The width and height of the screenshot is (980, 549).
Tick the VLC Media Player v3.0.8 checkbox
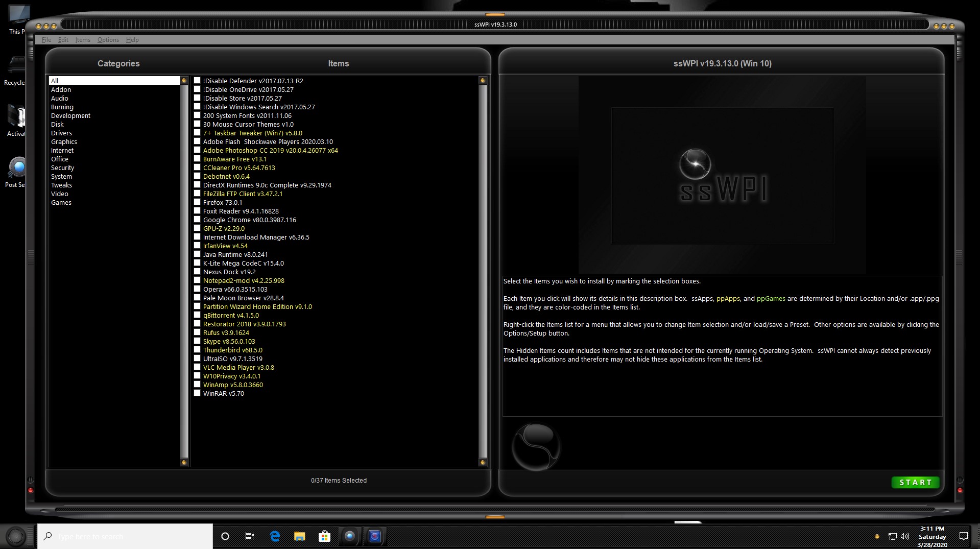pos(197,367)
